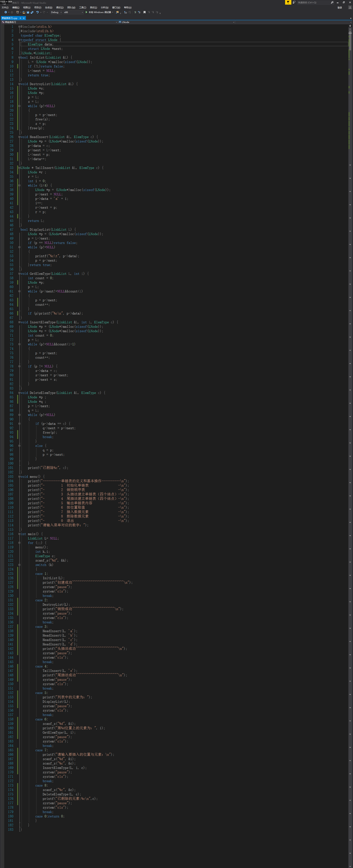Click the New Project toolbar icon
Image resolution: width=353 pixels, height=868 pixels.
point(17,12)
